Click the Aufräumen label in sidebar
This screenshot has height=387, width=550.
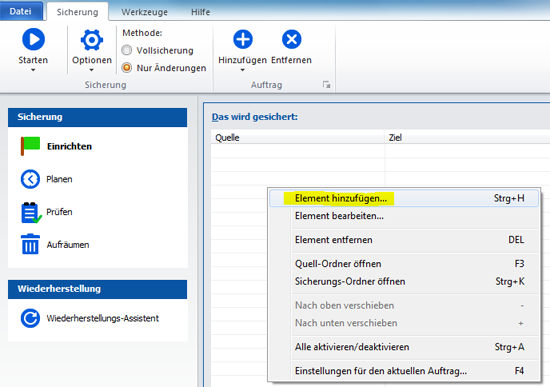(68, 245)
